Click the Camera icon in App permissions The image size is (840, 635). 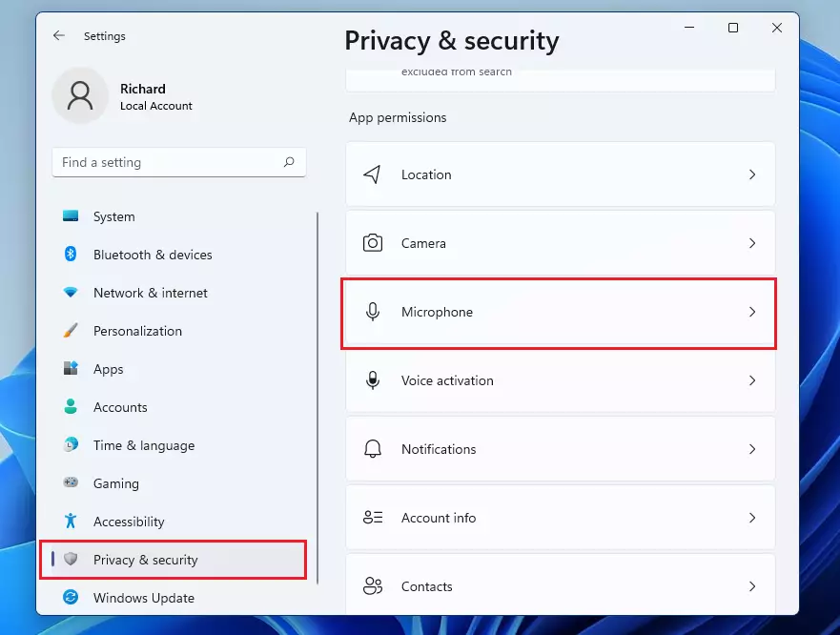[372, 243]
